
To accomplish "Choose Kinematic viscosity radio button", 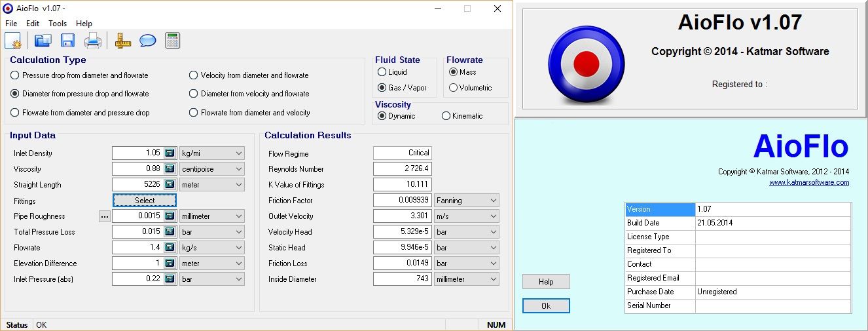I will pos(446,116).
